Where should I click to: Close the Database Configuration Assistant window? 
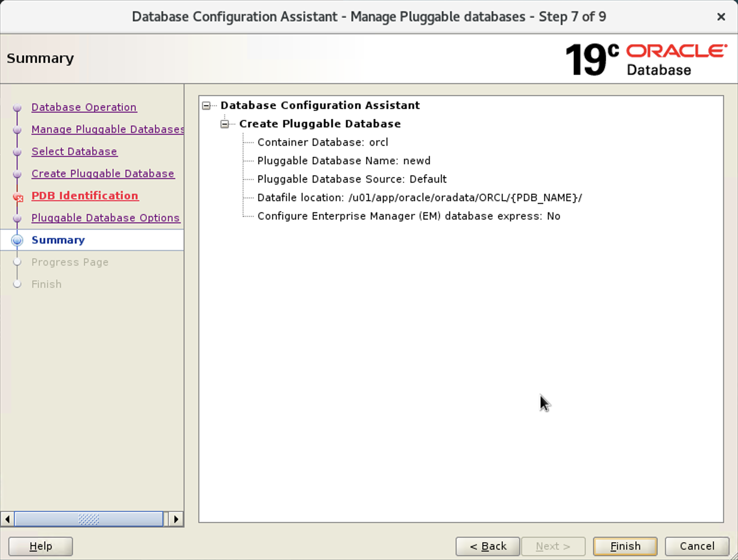coord(721,17)
